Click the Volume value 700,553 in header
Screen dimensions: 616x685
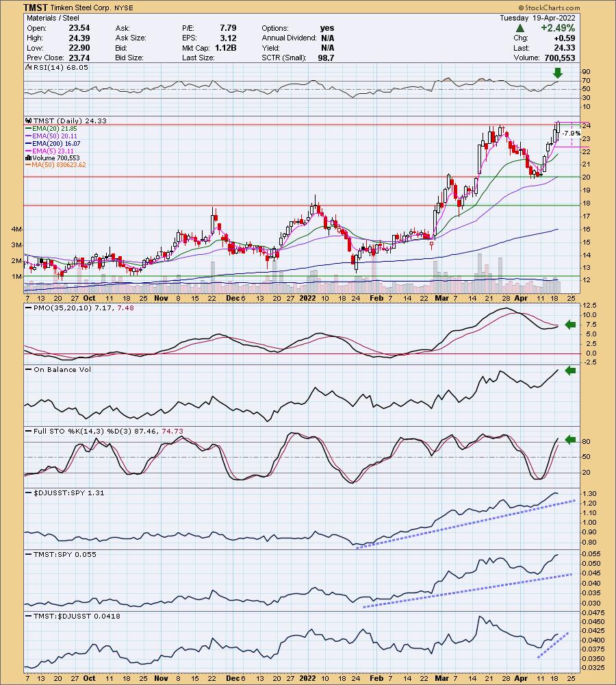point(560,58)
